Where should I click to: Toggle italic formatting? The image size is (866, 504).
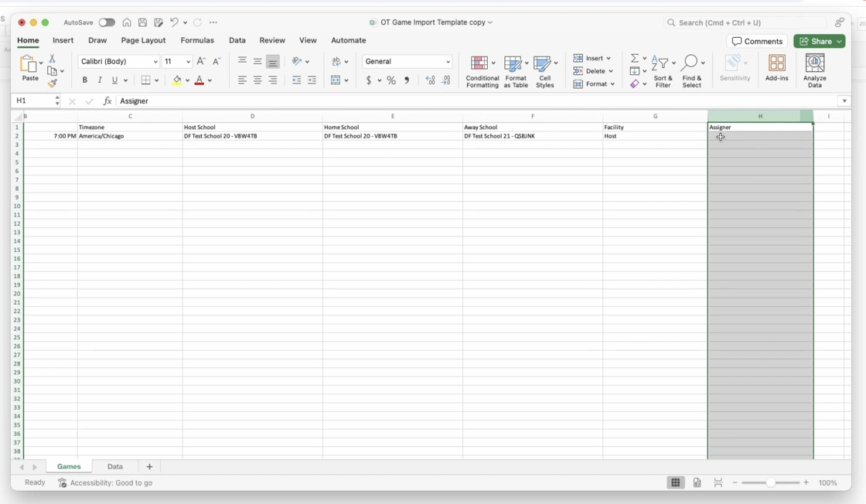pyautogui.click(x=100, y=80)
